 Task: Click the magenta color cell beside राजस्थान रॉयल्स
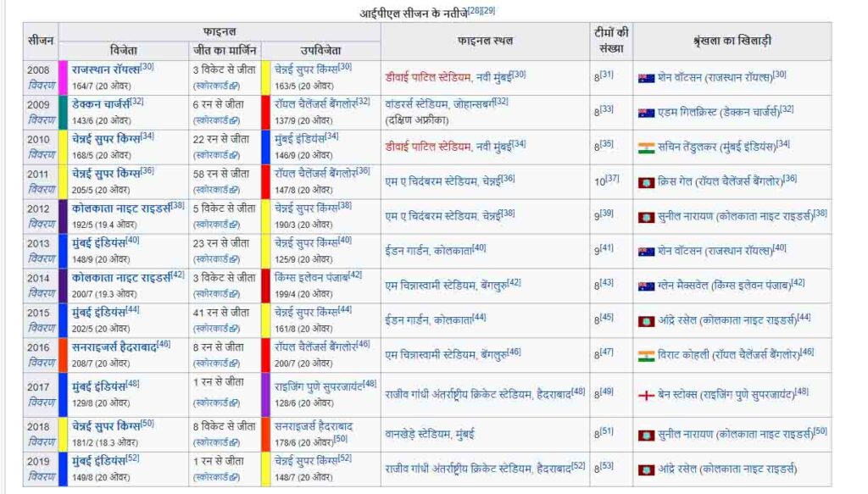[63, 78]
